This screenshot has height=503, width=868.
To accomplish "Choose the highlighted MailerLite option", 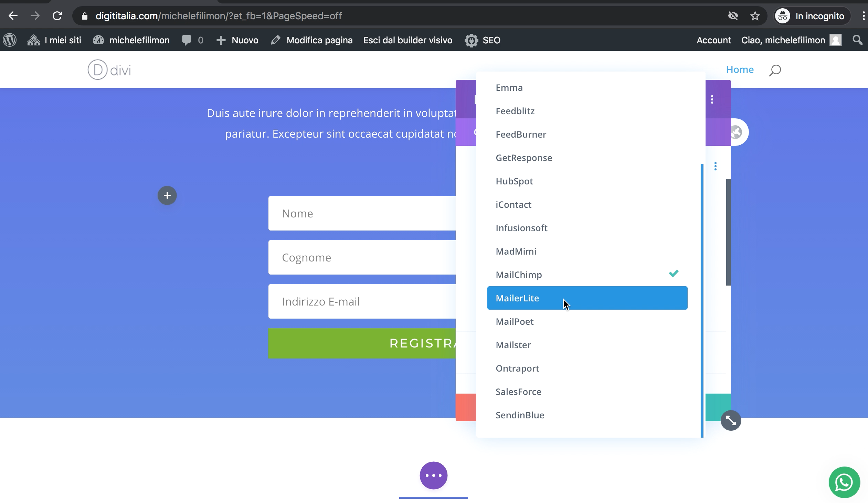I will (x=587, y=298).
